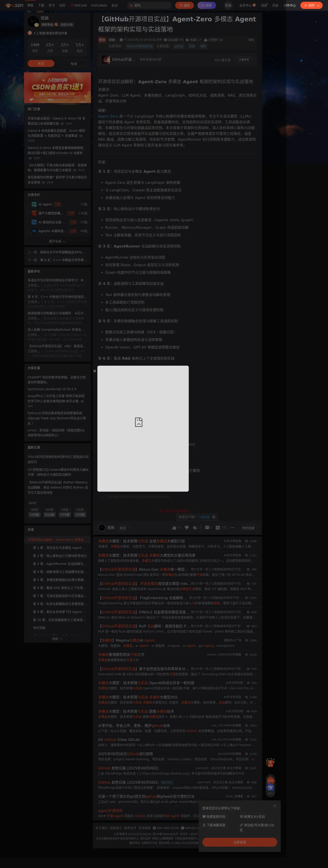Jump to 第 1 章 in the 目录
This screenshot has height=868, width=328.
[59, 548]
